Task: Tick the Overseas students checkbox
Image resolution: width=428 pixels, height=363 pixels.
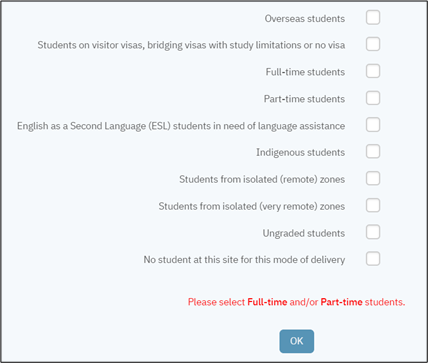Action: (373, 17)
